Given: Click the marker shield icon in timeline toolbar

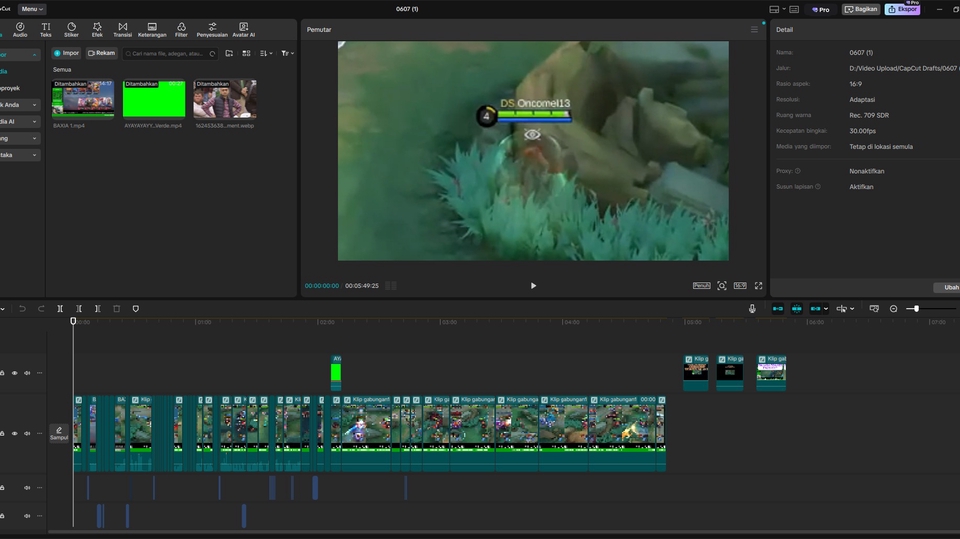Looking at the screenshot, I should [x=136, y=309].
